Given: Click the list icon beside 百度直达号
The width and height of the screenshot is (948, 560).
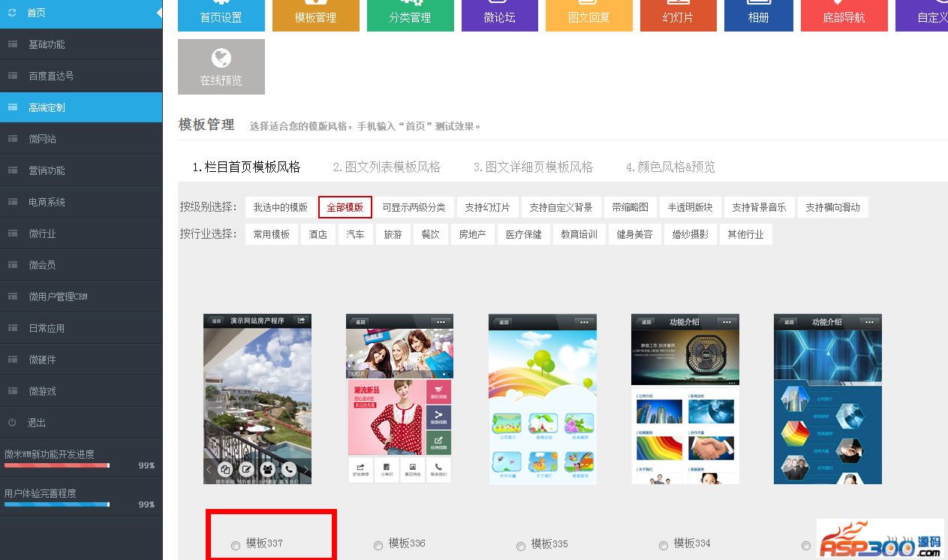Looking at the screenshot, I should click(x=13, y=76).
